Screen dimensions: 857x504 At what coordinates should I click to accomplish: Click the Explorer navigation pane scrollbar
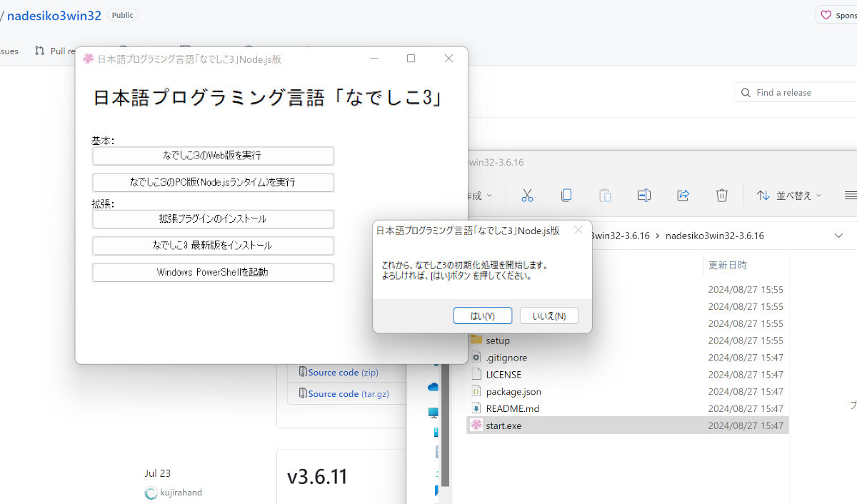(x=446, y=424)
